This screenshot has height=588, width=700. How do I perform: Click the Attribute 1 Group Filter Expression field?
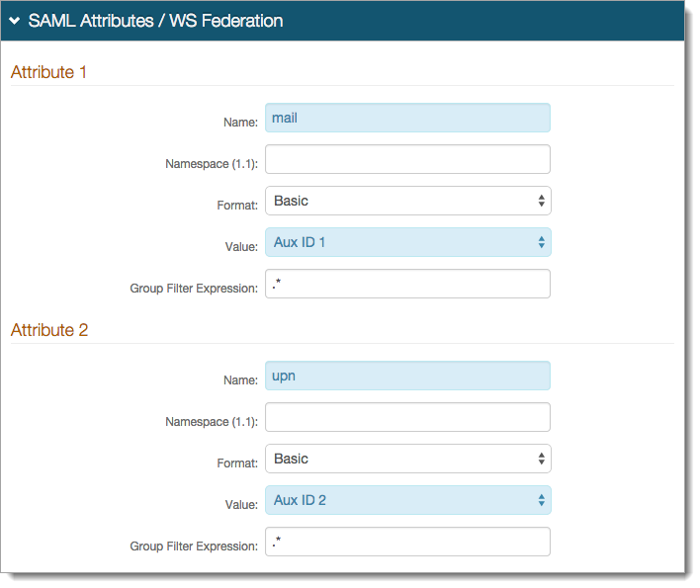407,284
